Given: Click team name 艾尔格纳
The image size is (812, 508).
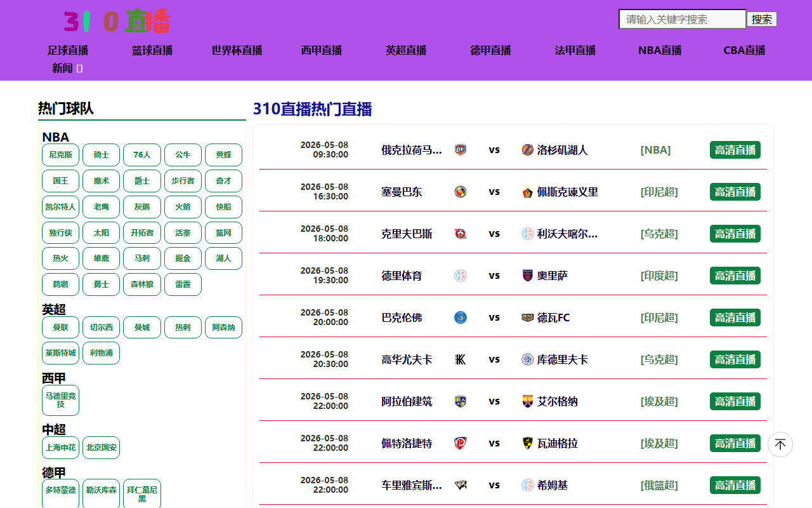Looking at the screenshot, I should point(558,401).
